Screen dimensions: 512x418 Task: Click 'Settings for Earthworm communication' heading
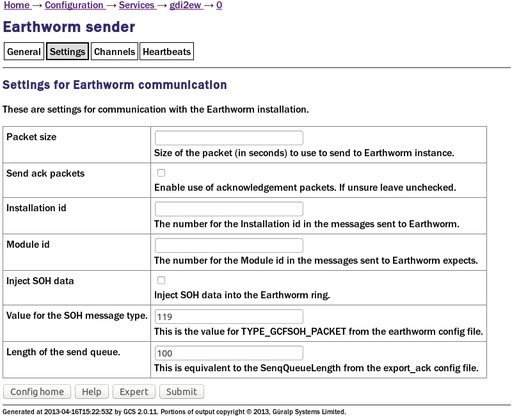(x=115, y=85)
